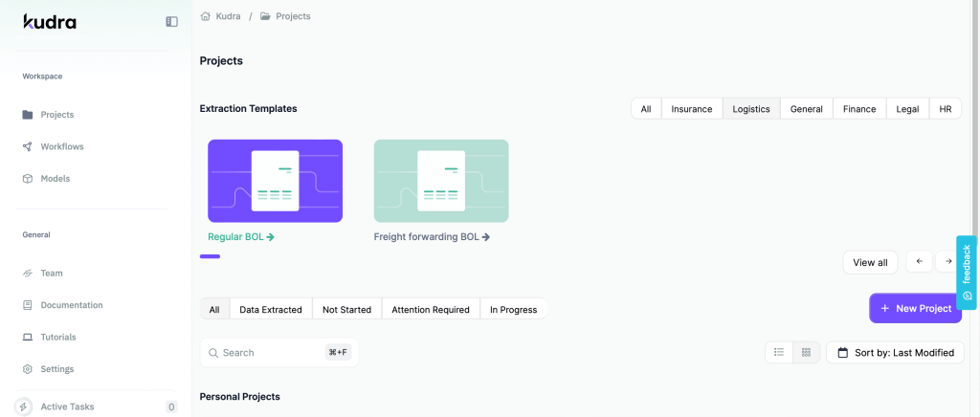The width and height of the screenshot is (980, 417).
Task: Open Tutorials in the sidebar
Action: (57, 337)
